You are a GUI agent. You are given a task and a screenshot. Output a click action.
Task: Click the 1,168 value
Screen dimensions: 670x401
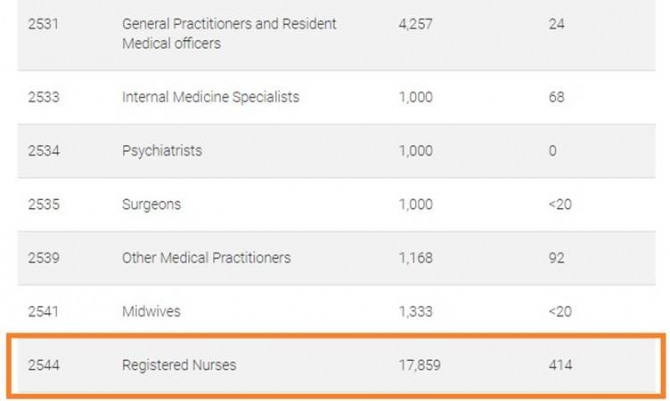415,257
